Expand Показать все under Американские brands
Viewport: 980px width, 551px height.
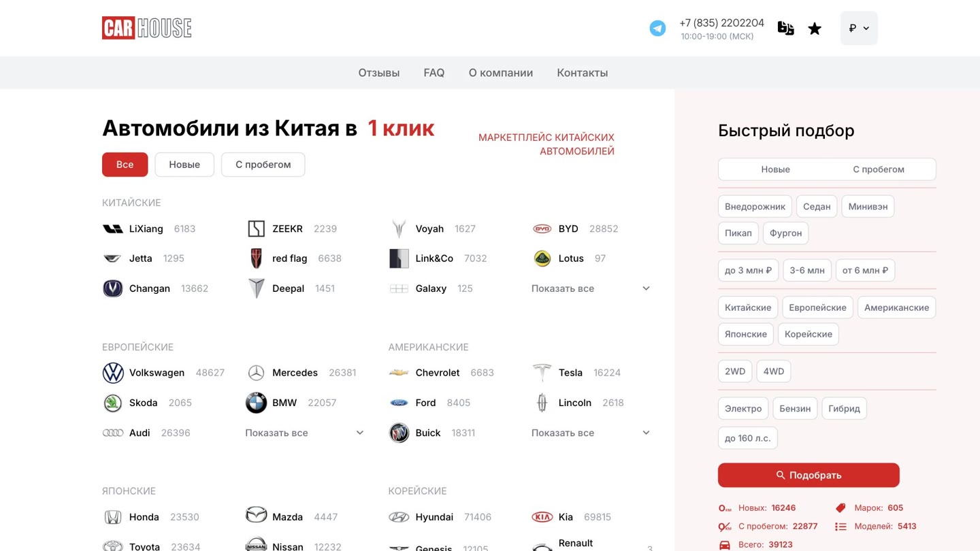tap(591, 433)
